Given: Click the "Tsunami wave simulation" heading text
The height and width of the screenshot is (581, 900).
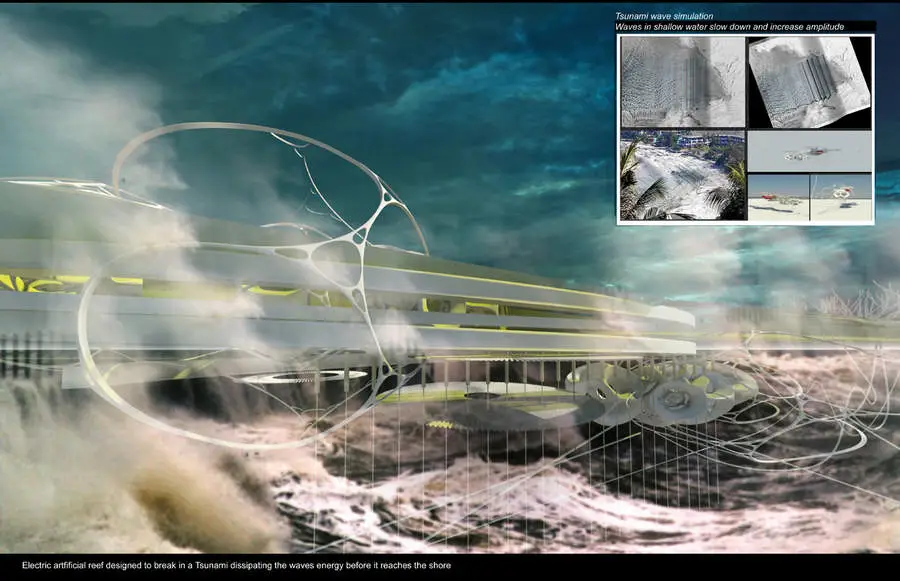Looking at the screenshot, I should pos(664,16).
